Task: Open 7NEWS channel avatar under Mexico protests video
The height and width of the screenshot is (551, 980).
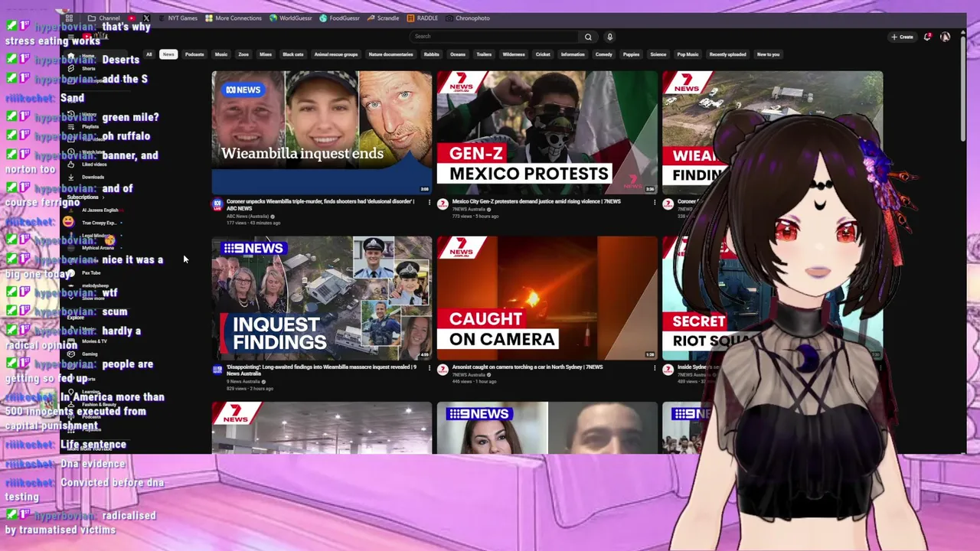Action: click(443, 204)
